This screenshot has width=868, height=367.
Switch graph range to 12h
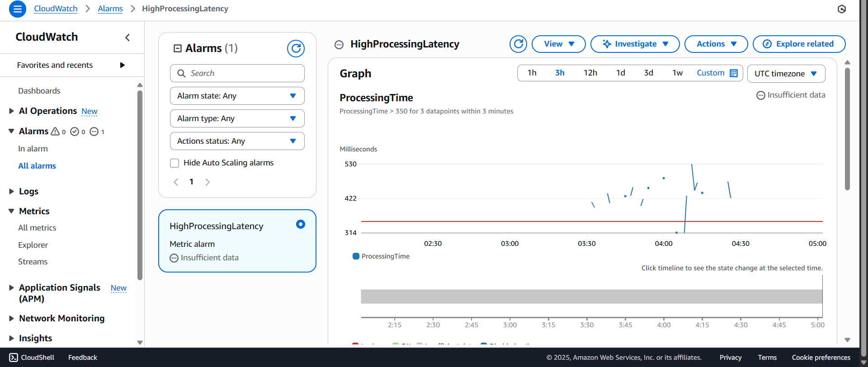590,73
